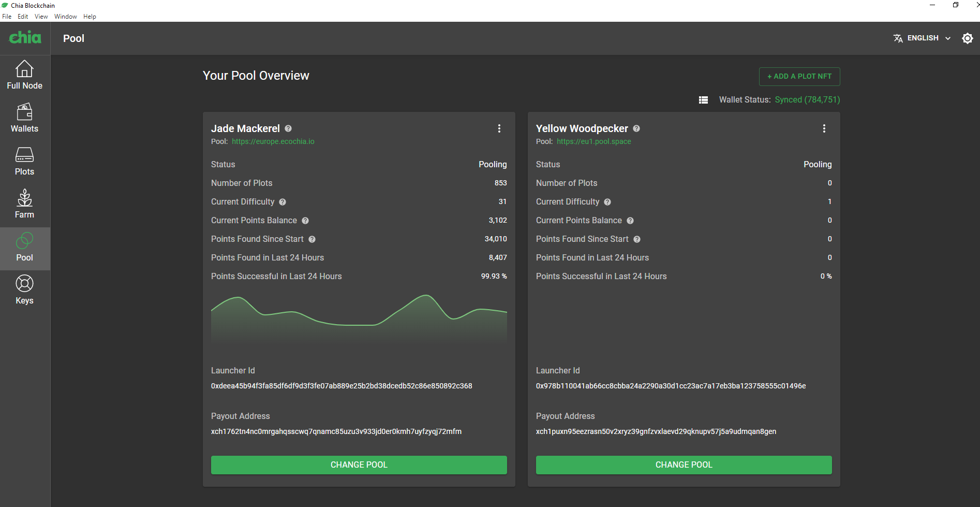
Task: Click Yellow Woodpecker launcher id value
Action: (671, 386)
